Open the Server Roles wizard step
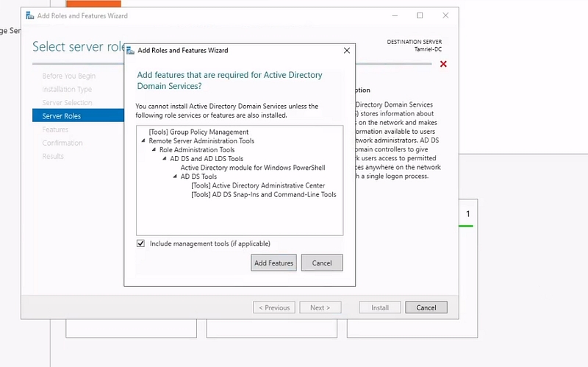Image resolution: width=588 pixels, height=367 pixels. 62,116
